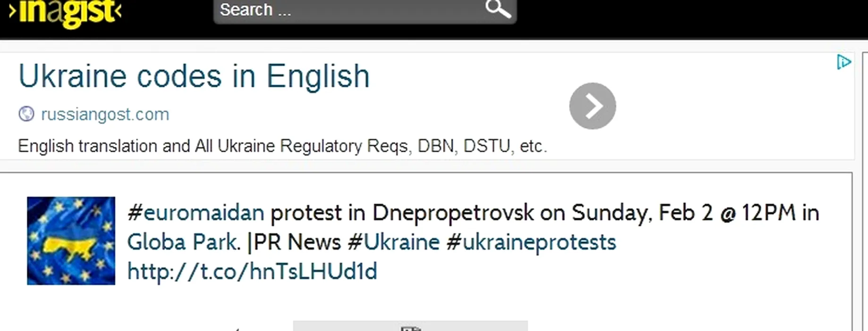Click the AdChoices triangle icon
The width and height of the screenshot is (868, 331).
tap(843, 62)
